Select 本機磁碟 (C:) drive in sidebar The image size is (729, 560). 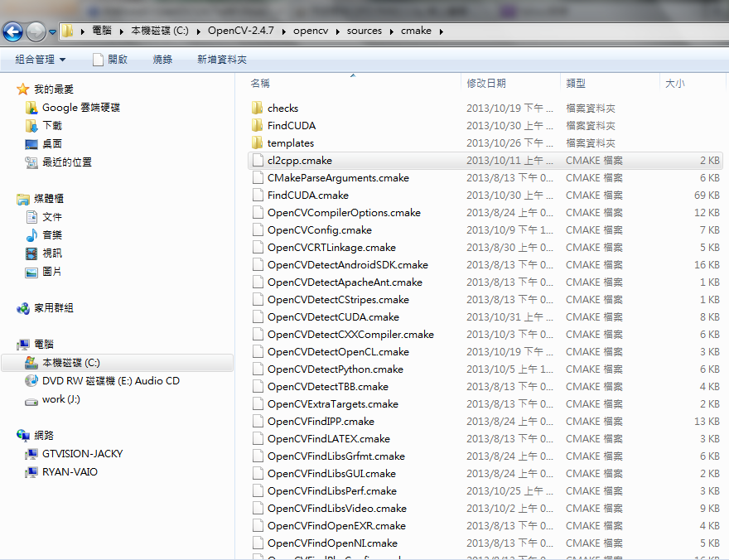pyautogui.click(x=117, y=363)
